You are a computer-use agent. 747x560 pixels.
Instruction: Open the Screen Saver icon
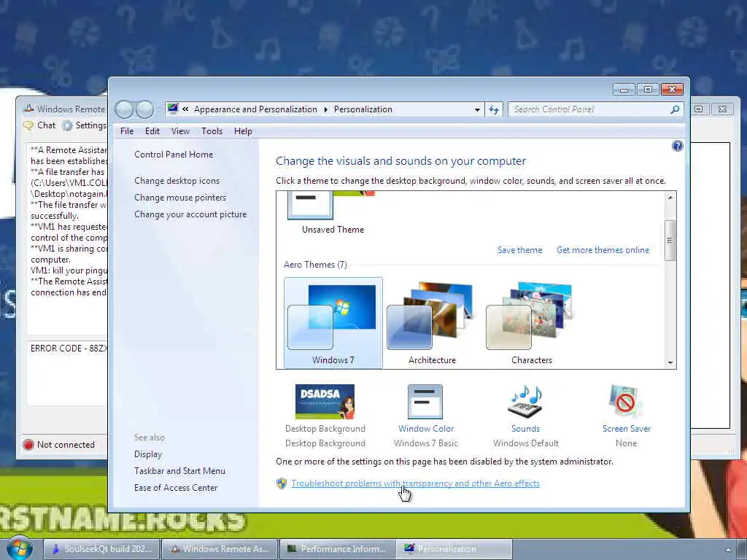point(626,402)
